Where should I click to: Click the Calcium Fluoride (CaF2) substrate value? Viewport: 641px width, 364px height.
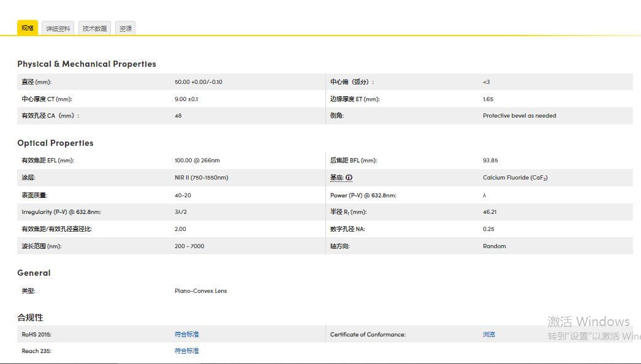pos(515,178)
